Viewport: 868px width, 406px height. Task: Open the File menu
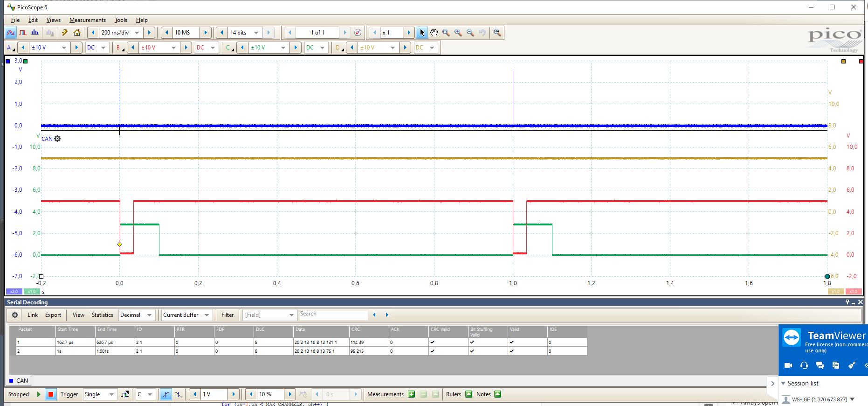coord(15,20)
